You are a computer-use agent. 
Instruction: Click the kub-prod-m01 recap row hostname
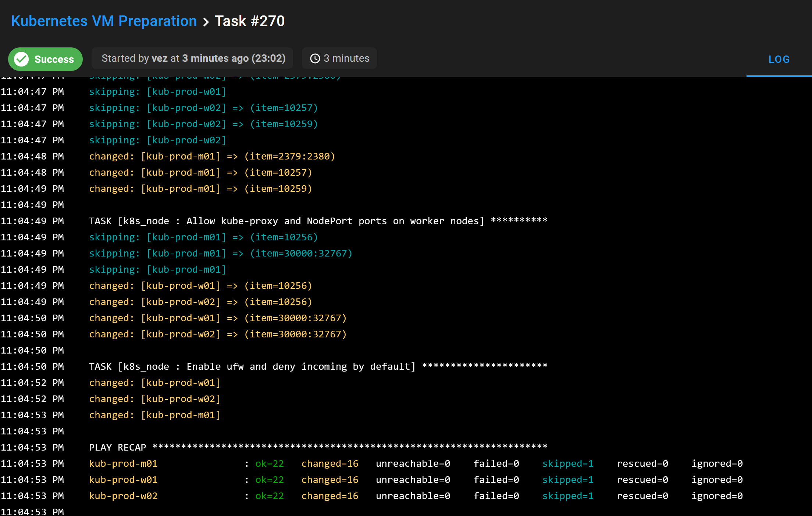pyautogui.click(x=123, y=463)
